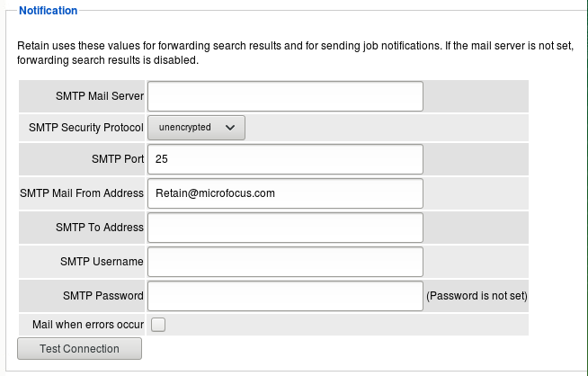Focus the SMTP Port field showing 25
588x376 pixels.
(285, 159)
